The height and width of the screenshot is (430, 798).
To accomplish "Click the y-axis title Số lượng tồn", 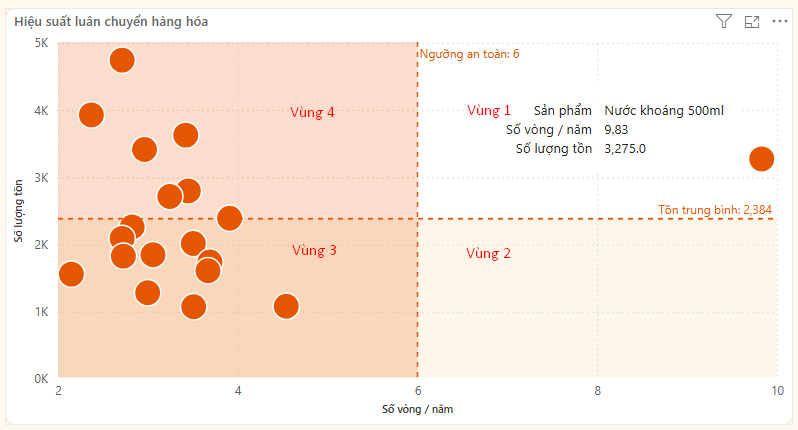I will pos(18,211).
